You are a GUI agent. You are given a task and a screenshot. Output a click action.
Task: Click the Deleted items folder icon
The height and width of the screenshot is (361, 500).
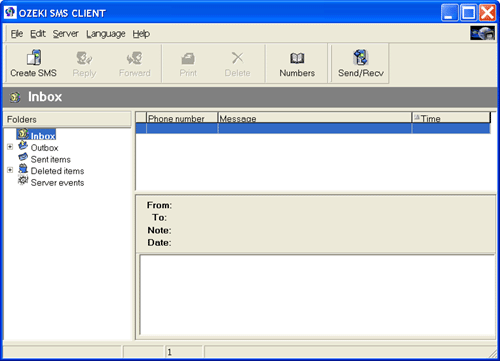tap(23, 169)
